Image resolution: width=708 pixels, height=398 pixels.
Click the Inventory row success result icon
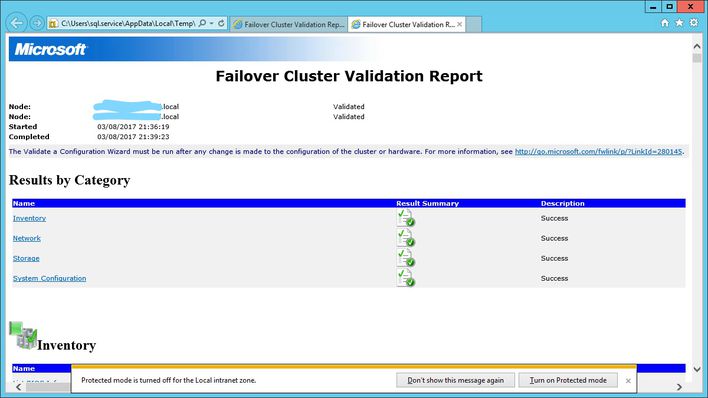tap(405, 218)
